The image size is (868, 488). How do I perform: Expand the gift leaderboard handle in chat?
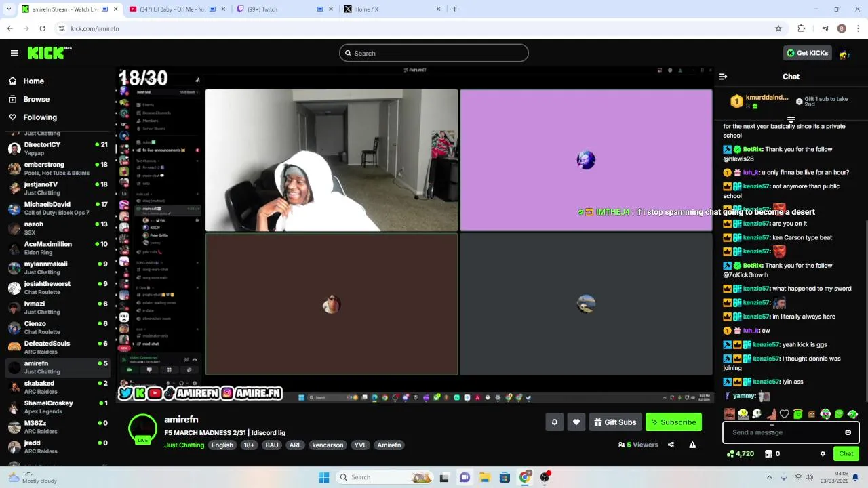pos(791,120)
